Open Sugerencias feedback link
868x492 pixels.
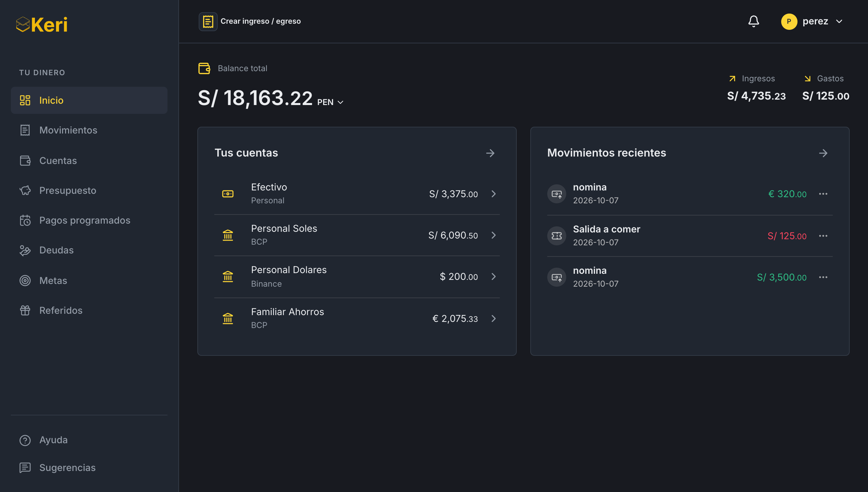tap(89, 468)
